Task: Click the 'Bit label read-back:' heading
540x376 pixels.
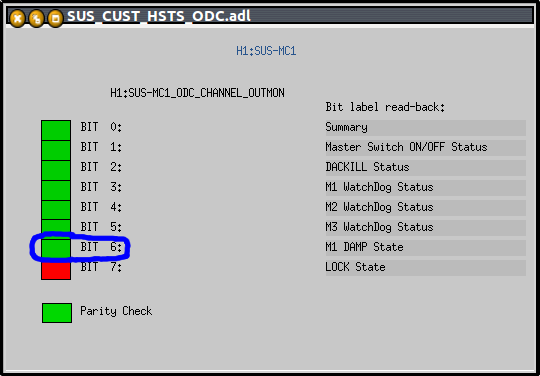Action: (x=385, y=107)
